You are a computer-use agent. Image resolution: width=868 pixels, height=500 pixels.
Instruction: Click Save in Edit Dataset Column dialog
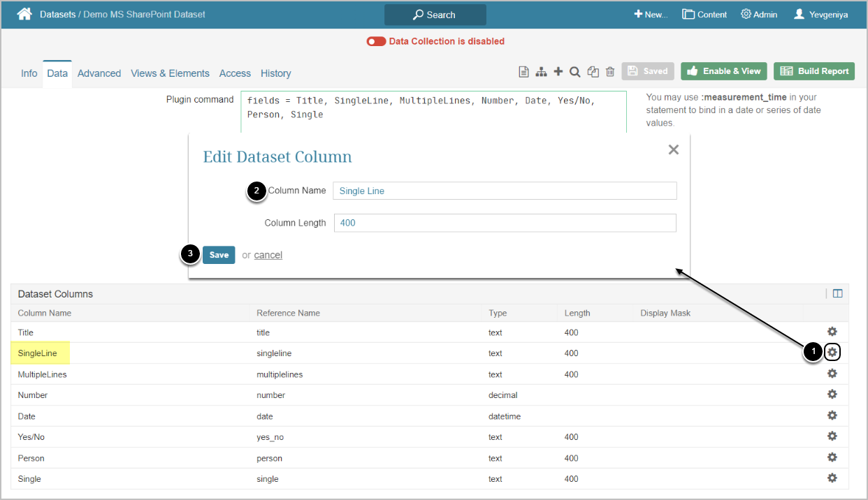pos(219,255)
